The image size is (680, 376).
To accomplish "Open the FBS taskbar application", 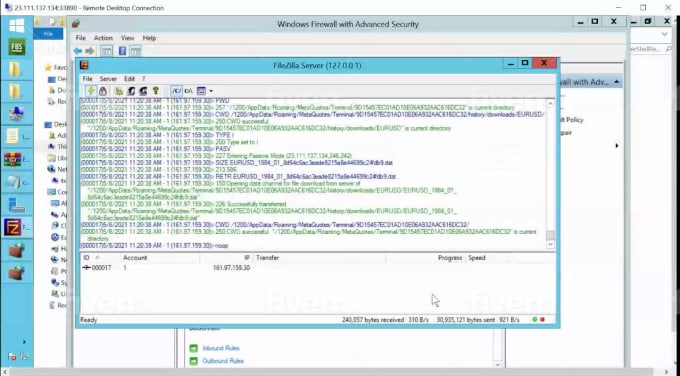I will tap(16, 46).
